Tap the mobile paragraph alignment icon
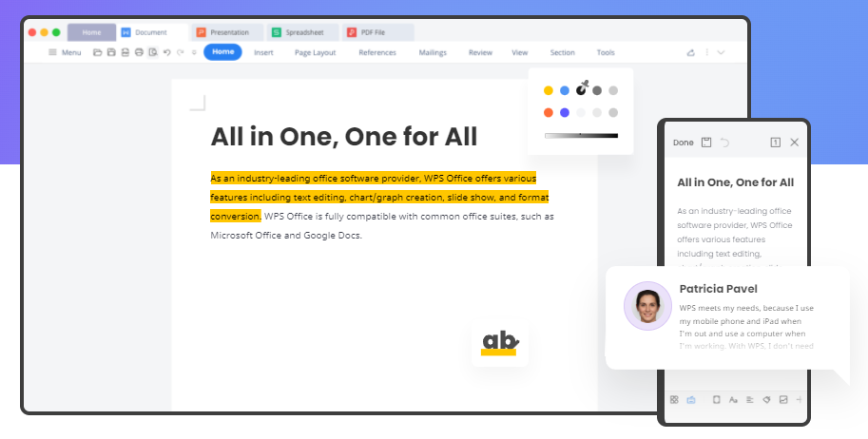 [x=749, y=400]
